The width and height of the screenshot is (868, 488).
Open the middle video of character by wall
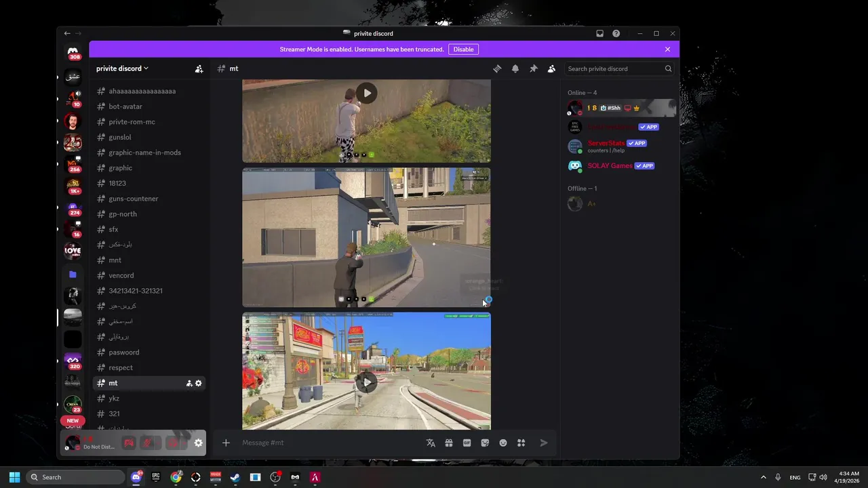click(x=366, y=237)
